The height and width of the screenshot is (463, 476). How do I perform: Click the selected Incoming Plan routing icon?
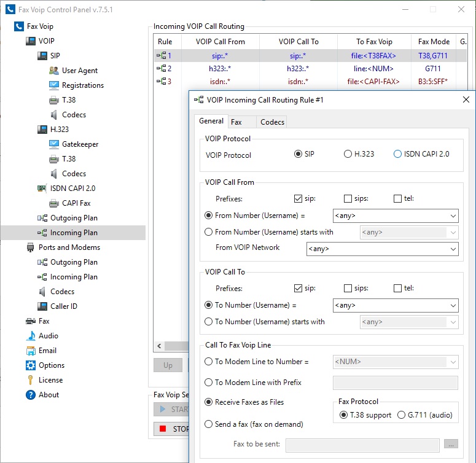pyautogui.click(x=42, y=233)
